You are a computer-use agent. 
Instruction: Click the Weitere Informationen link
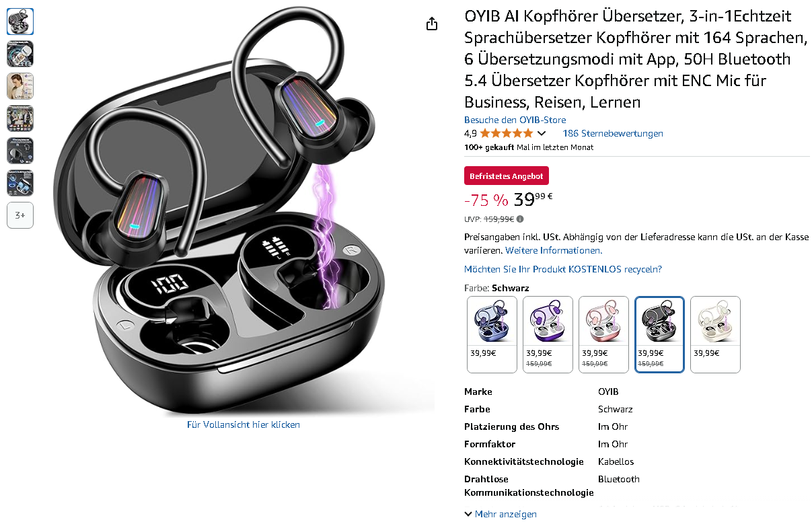[x=554, y=250]
